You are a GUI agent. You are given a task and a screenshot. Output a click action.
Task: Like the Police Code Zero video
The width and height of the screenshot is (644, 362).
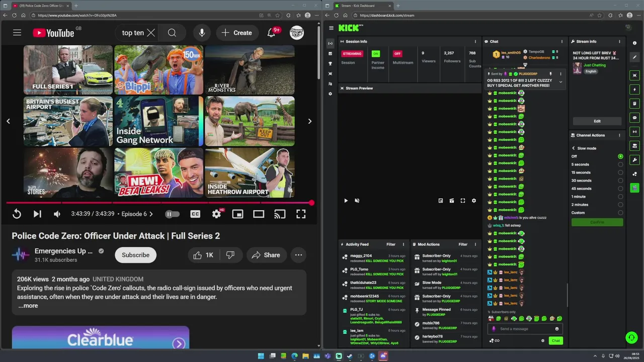coord(204,255)
